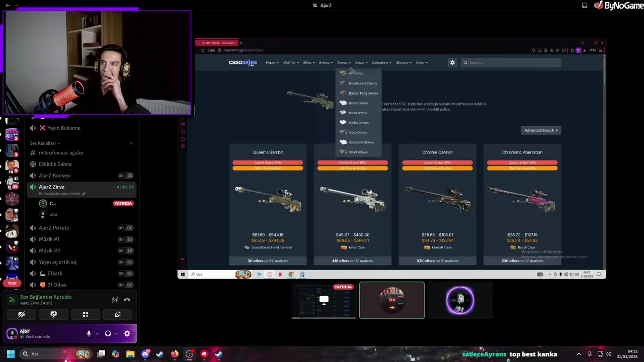Collapse the Gloves dropdown menu
This screenshot has height=362, width=644.
coord(344,63)
